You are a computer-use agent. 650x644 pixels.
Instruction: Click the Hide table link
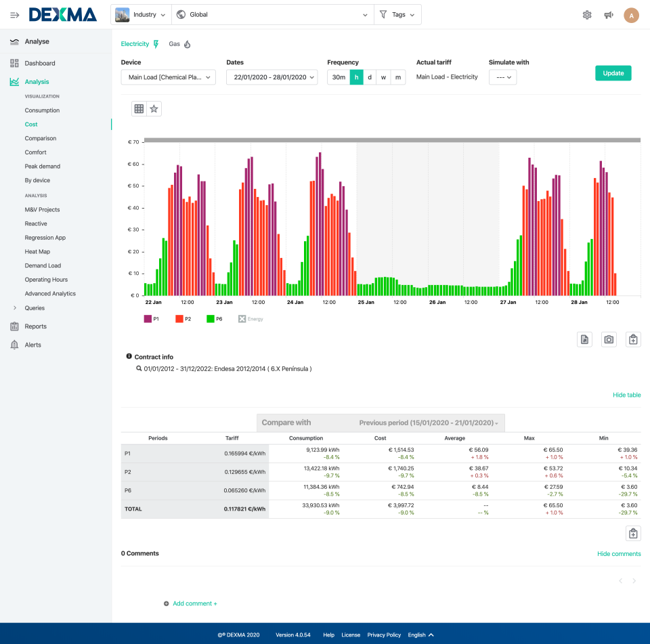coord(626,395)
